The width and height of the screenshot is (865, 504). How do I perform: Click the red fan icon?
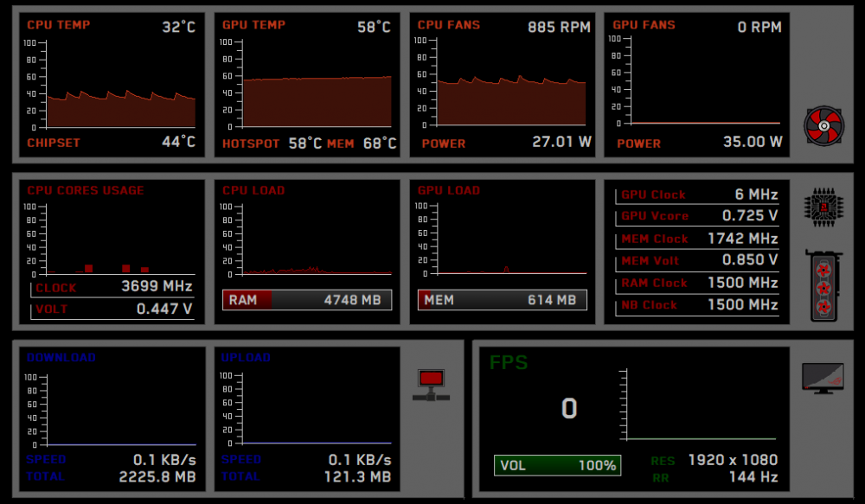[823, 126]
